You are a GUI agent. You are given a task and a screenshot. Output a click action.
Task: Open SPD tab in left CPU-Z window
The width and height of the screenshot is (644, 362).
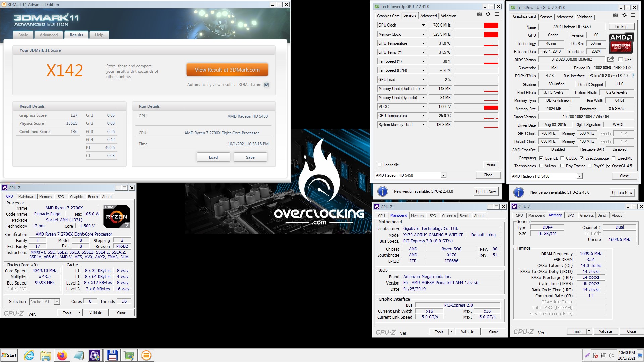(61, 197)
